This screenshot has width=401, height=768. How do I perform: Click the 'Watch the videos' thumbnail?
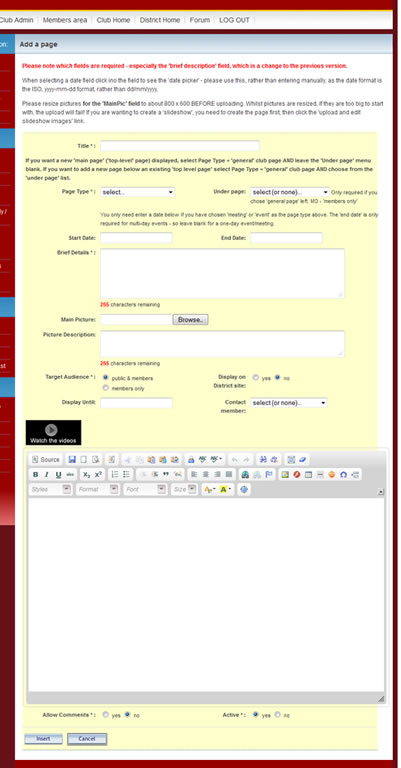pos(53,432)
